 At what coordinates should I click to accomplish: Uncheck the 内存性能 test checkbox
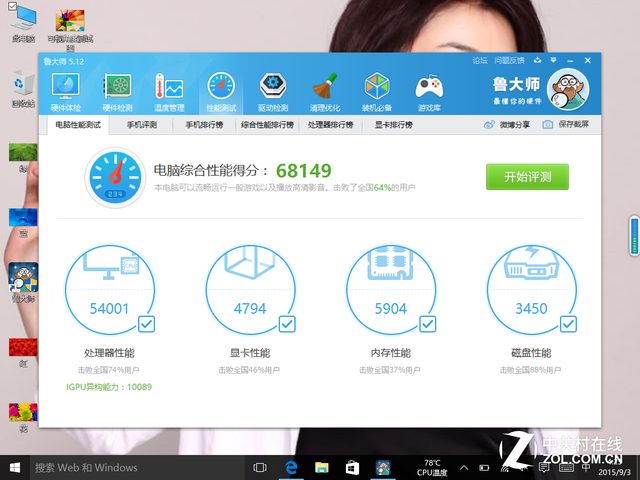click(427, 324)
